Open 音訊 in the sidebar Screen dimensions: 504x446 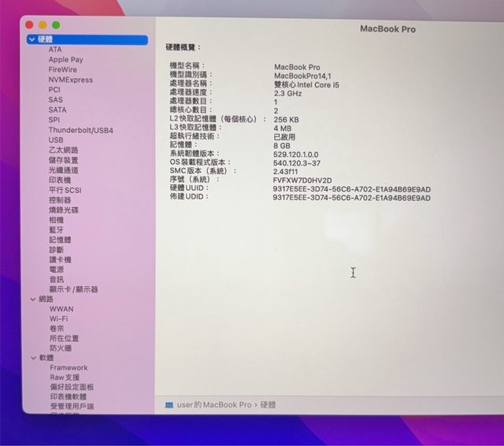pyautogui.click(x=57, y=280)
